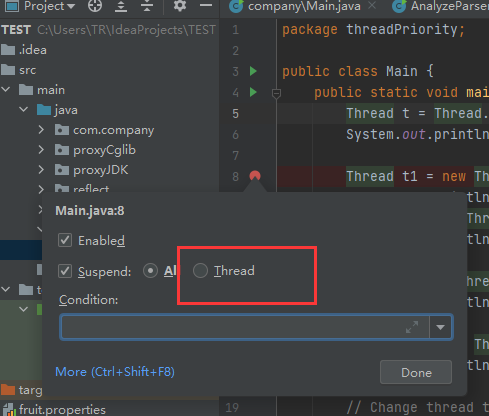This screenshot has height=416, width=489.
Task: Open More (Ctrl+Shift+F8) breakpoint settings link
Action: [x=115, y=372]
